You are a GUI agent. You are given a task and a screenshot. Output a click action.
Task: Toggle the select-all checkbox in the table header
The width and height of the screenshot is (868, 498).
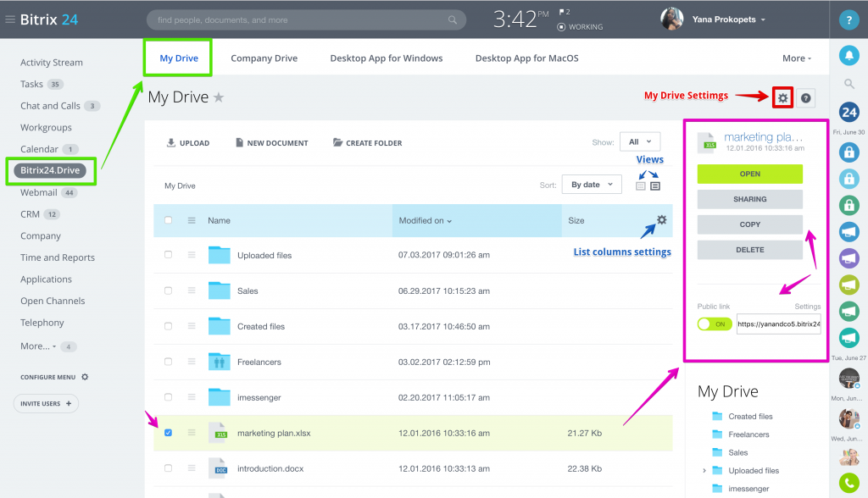[x=169, y=220]
